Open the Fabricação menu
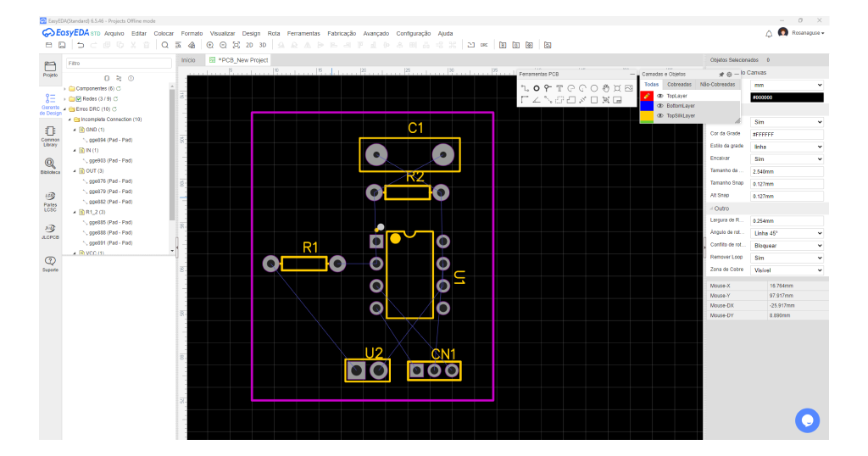868x456 pixels. click(342, 34)
